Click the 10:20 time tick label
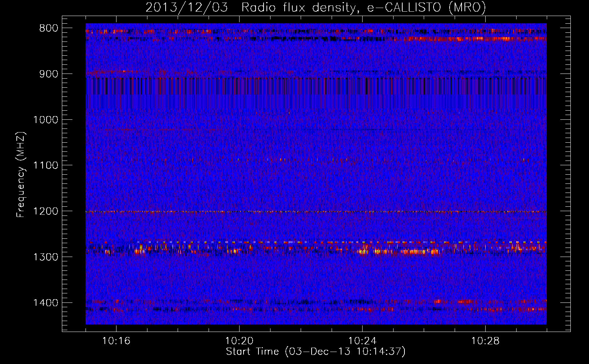589x364 pixels. pos(239,341)
